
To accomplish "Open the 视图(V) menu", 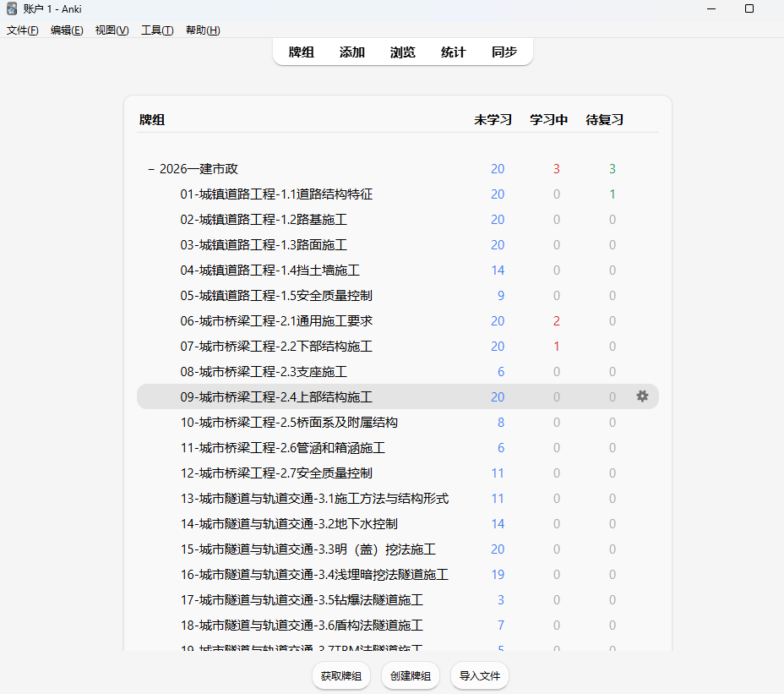I will click(112, 30).
